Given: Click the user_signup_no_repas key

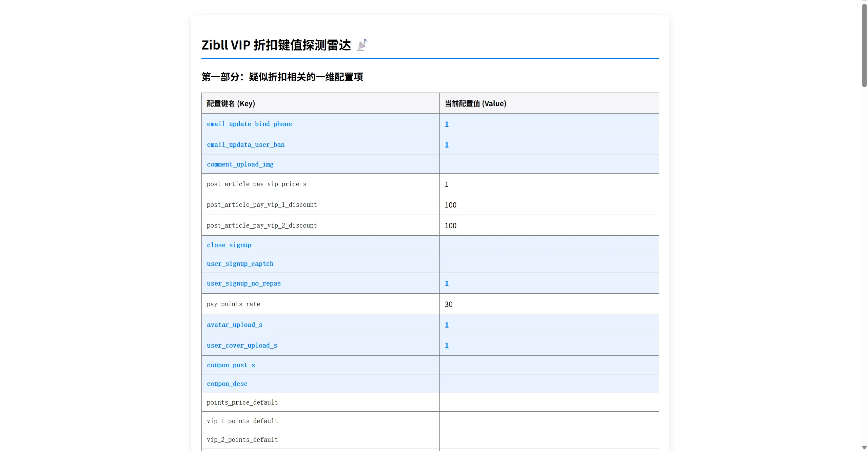Looking at the screenshot, I should (x=243, y=283).
